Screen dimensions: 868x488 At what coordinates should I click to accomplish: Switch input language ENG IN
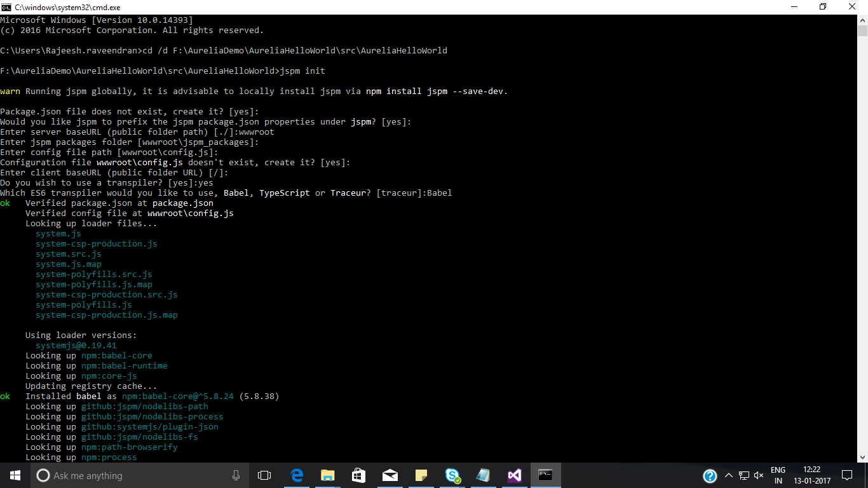pyautogui.click(x=778, y=475)
